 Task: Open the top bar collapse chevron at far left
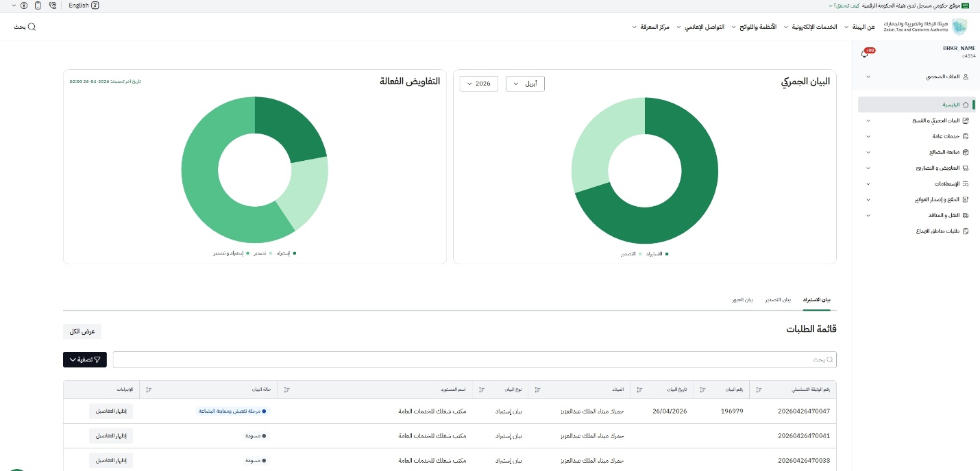[x=13, y=5]
